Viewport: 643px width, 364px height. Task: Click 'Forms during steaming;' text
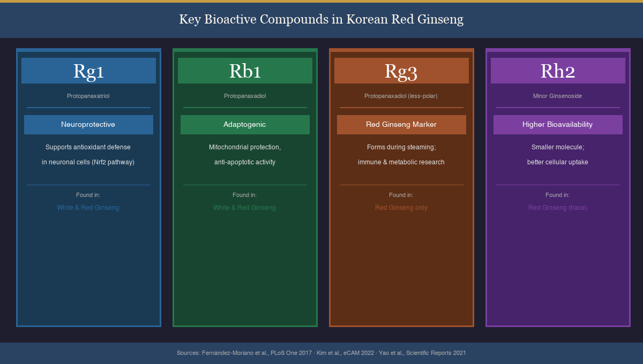401,147
